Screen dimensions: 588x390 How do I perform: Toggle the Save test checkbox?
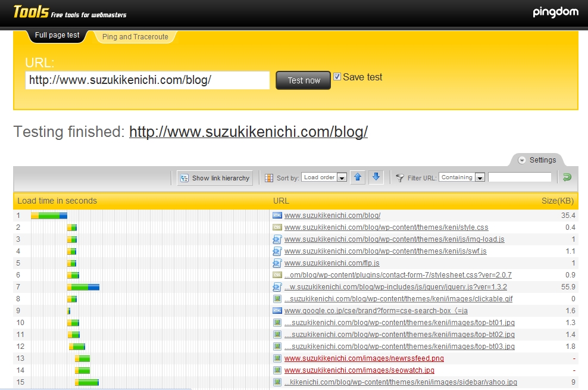tap(337, 76)
